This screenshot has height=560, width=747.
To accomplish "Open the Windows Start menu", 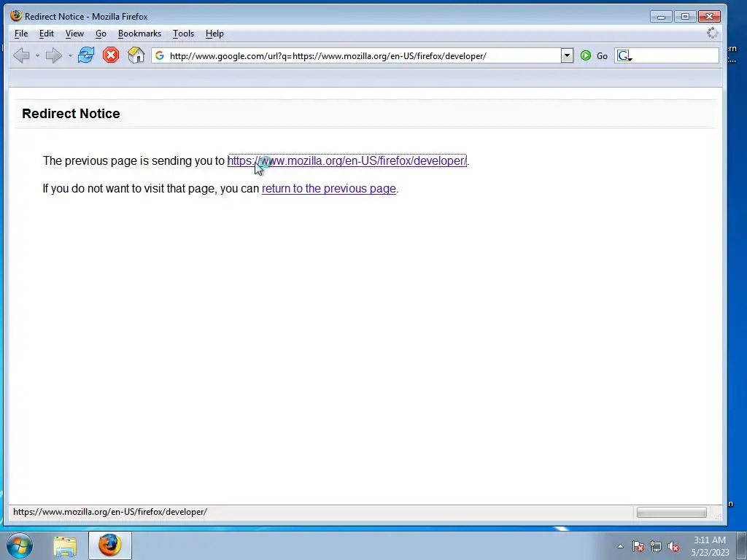I will (20, 545).
